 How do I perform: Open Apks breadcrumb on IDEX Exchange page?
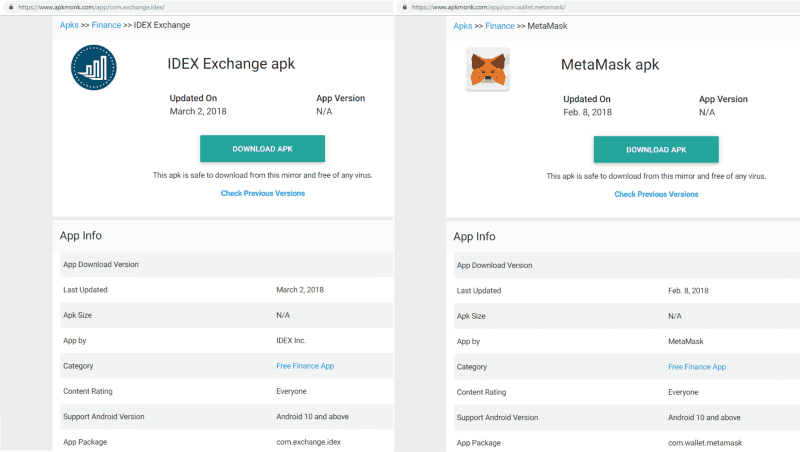coord(69,25)
